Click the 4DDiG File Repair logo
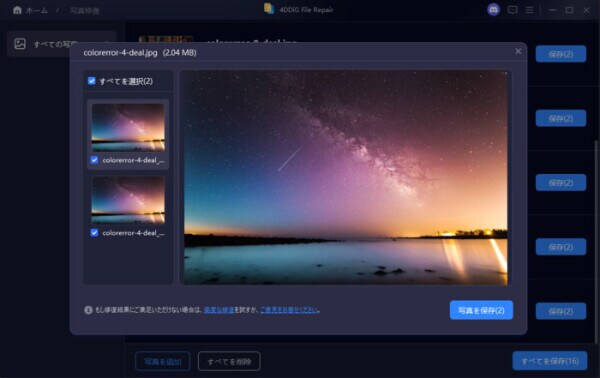 pos(269,9)
